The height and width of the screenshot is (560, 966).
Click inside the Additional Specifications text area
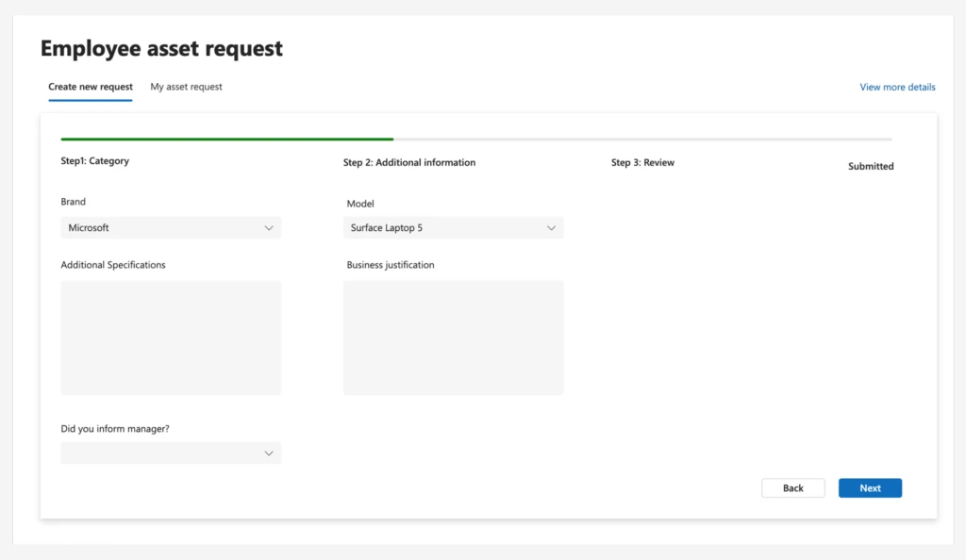(x=170, y=338)
